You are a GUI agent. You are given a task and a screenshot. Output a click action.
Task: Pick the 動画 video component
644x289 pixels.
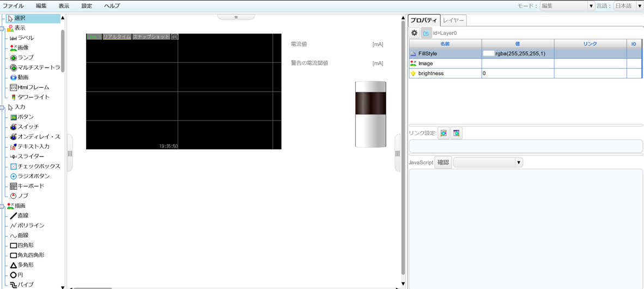pos(19,77)
